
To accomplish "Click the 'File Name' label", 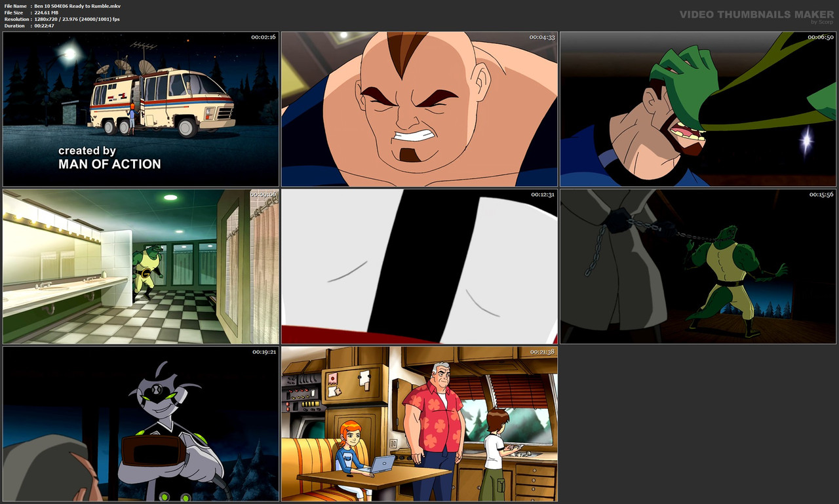I will (16, 5).
